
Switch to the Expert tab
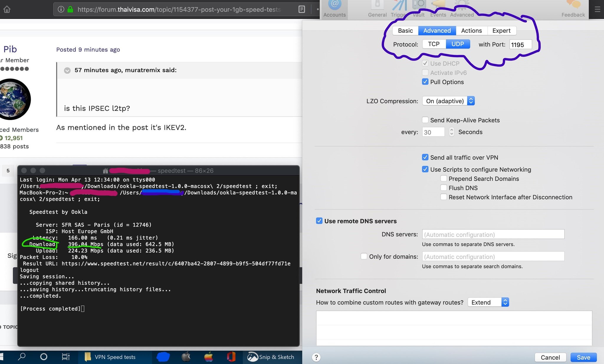[501, 30]
